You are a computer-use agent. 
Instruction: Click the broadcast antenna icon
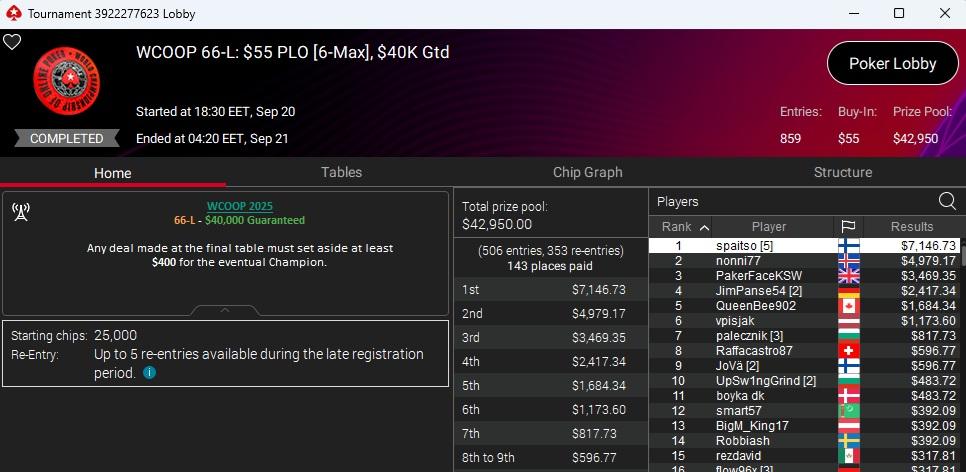pos(20,210)
